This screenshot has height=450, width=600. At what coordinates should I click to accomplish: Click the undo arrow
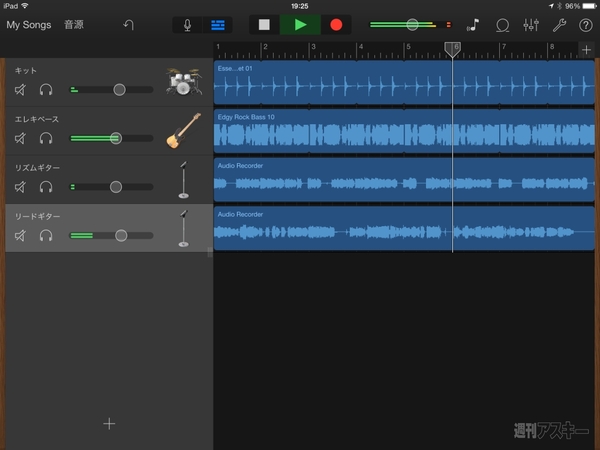point(128,24)
